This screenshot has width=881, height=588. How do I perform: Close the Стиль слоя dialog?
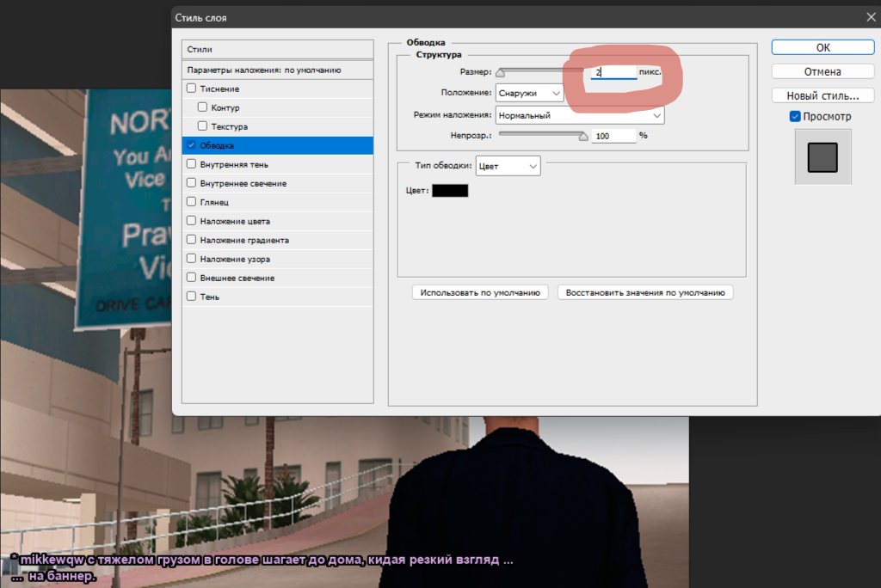871,17
